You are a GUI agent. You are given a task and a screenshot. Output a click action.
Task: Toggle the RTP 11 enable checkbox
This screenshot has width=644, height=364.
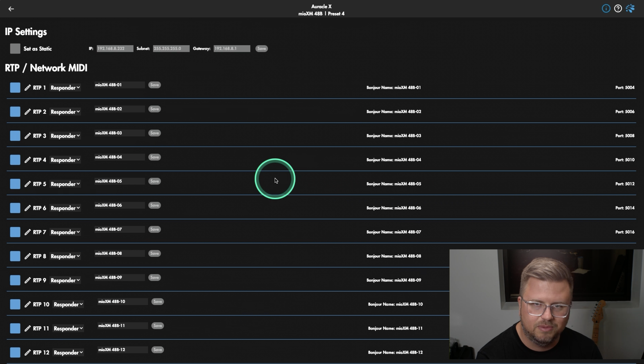(x=15, y=328)
